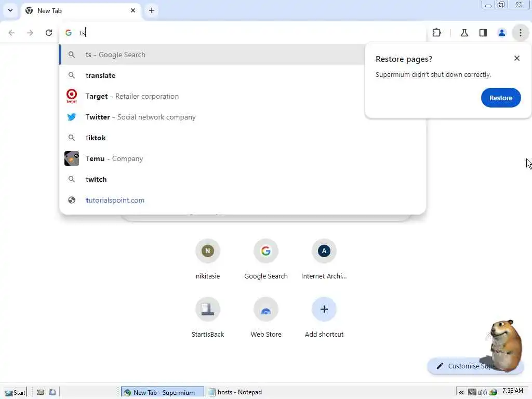Open the tutorialspoint.com suggestion

point(243,200)
